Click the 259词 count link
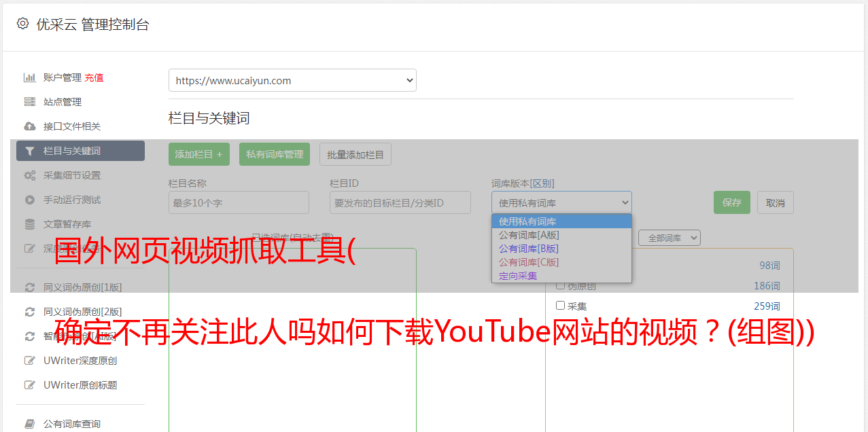The image size is (868, 432). pyautogui.click(x=767, y=306)
